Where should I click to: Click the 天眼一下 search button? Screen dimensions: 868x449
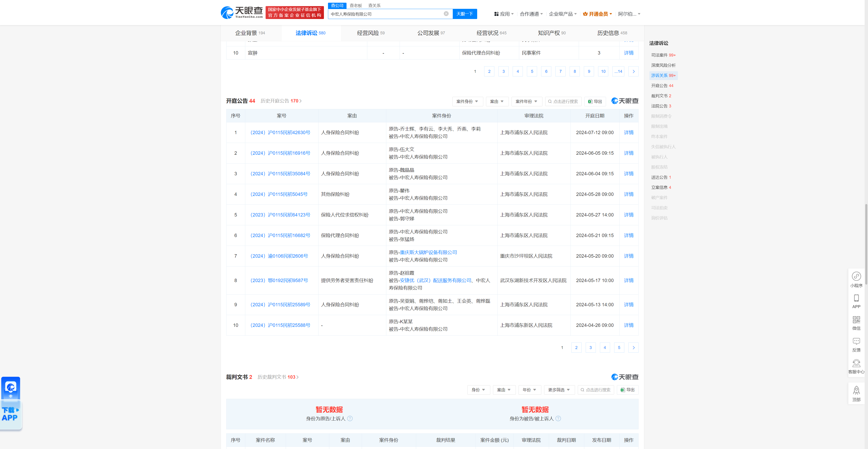tap(465, 14)
